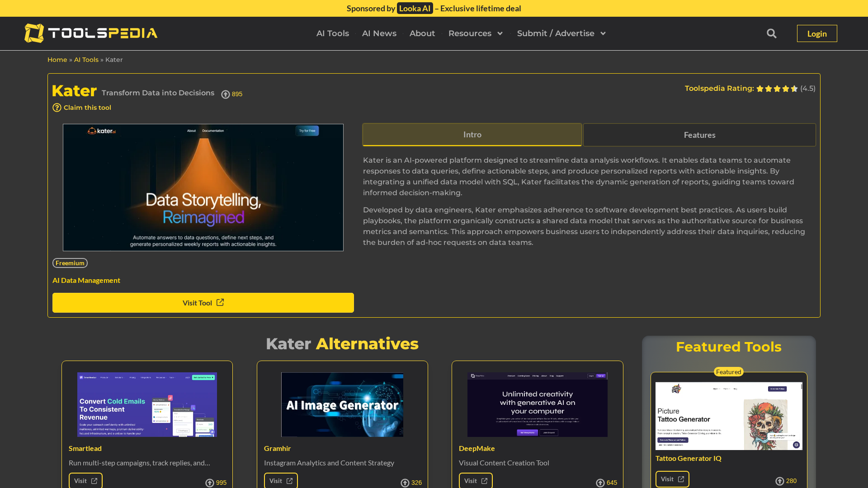
Task: Upvote Gramhir using the 326 arrow icon
Action: [x=405, y=483]
